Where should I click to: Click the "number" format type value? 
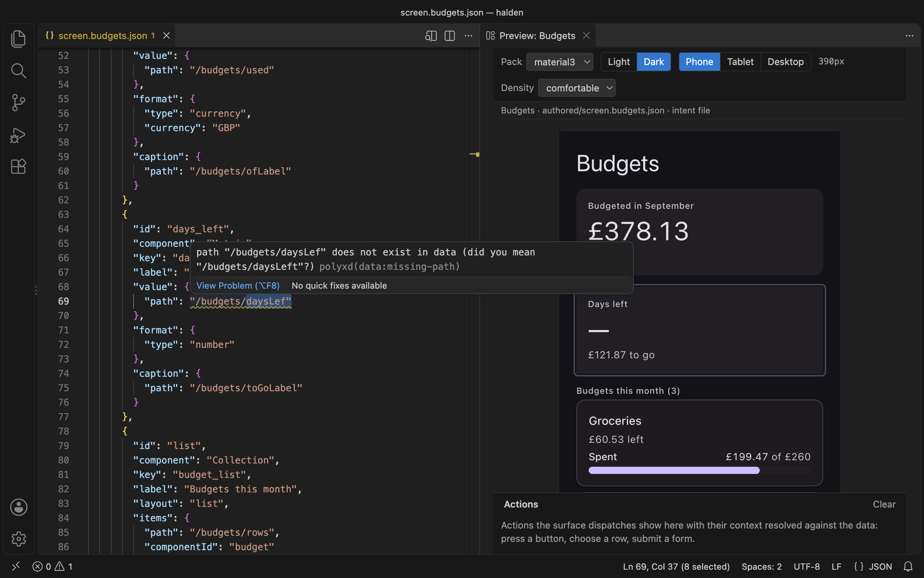point(212,344)
